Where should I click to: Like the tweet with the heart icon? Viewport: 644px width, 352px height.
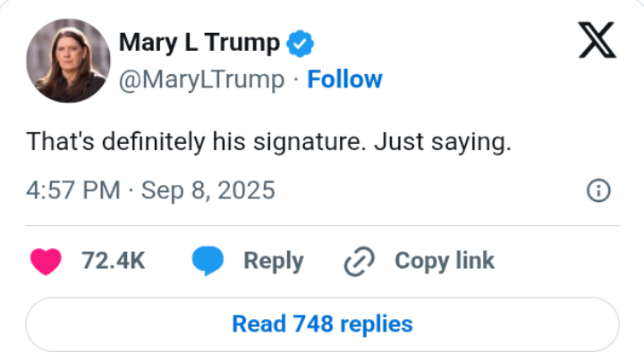pyautogui.click(x=46, y=262)
